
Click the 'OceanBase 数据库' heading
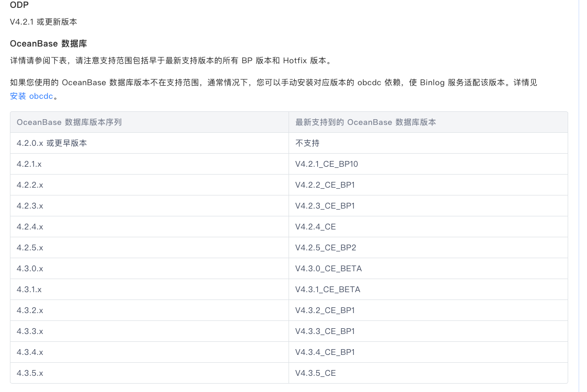point(48,43)
